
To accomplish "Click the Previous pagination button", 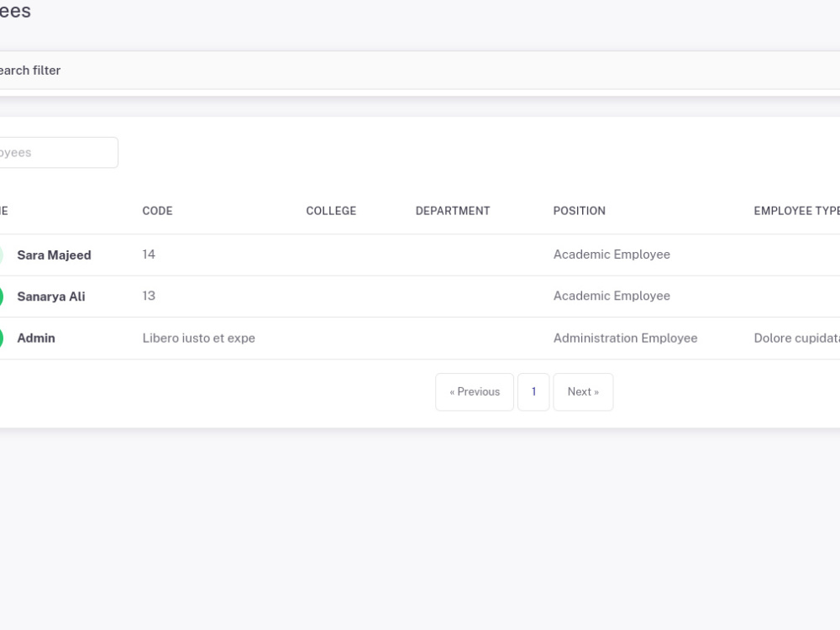I will [474, 392].
